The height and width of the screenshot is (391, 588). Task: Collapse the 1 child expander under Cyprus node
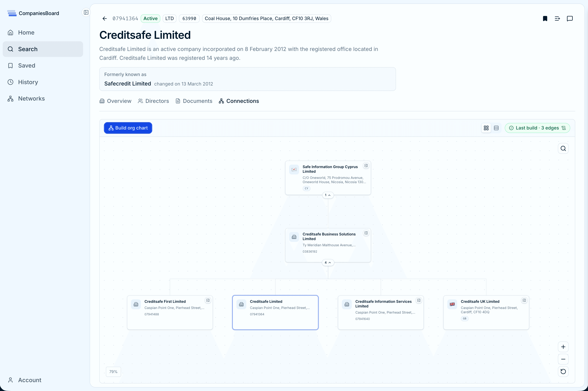(x=328, y=195)
